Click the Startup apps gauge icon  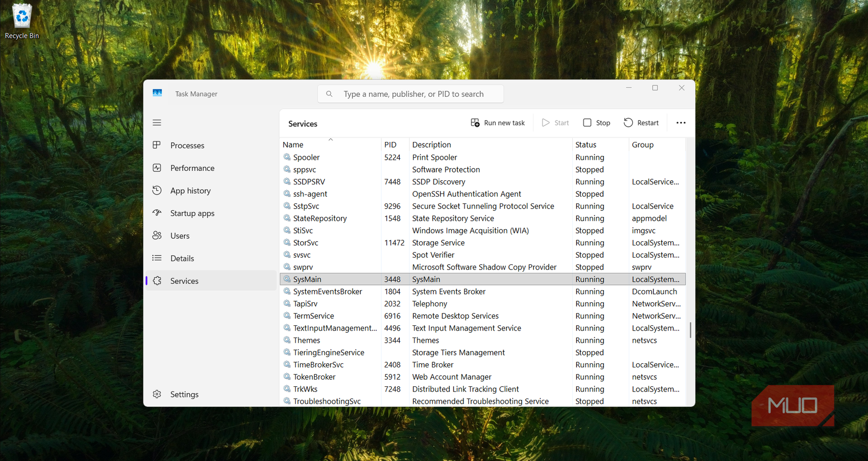point(157,213)
